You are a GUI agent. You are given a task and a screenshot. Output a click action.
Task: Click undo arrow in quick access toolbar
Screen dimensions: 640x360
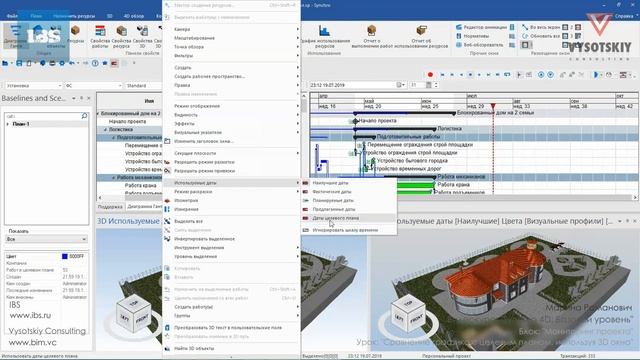point(72,63)
